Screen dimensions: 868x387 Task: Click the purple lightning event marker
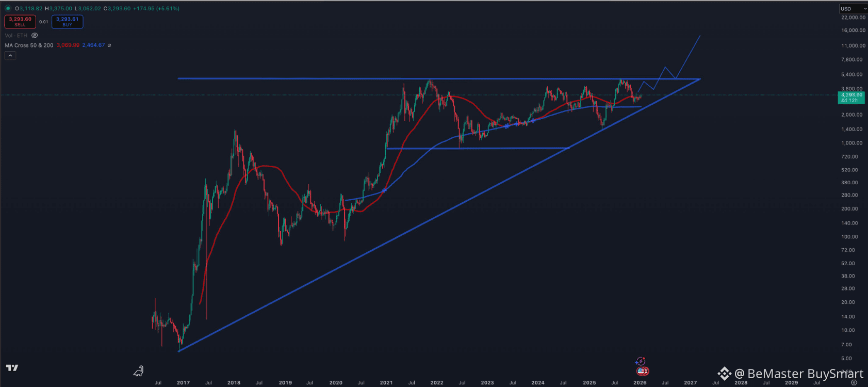641,361
